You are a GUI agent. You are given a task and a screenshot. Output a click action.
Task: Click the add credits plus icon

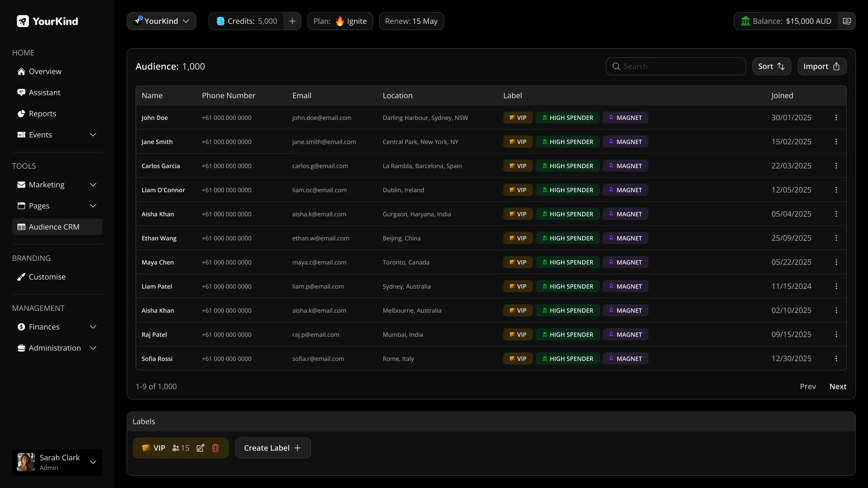coord(292,21)
